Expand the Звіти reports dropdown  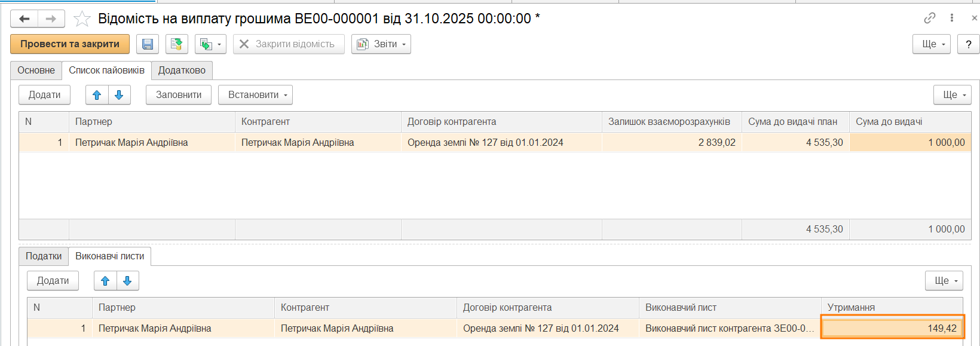[381, 44]
